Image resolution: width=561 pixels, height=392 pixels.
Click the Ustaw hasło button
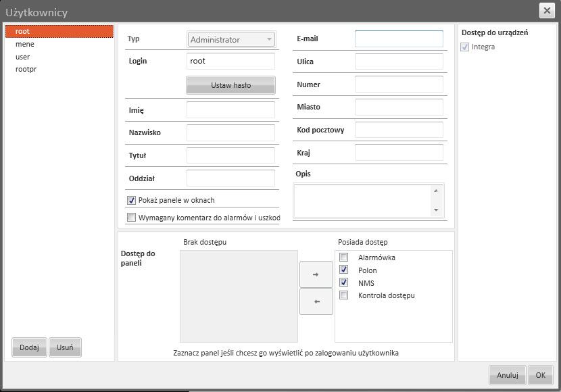pos(230,85)
